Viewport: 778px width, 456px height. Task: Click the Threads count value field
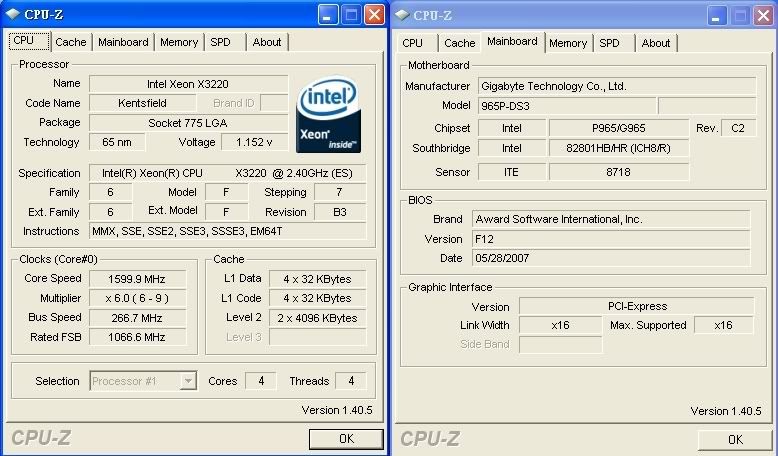pyautogui.click(x=351, y=381)
